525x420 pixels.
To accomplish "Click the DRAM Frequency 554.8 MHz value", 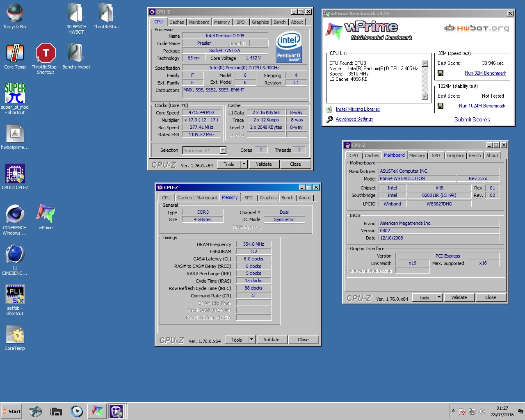I will click(x=253, y=244).
